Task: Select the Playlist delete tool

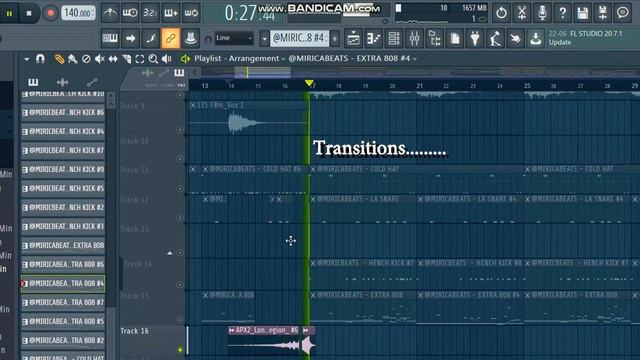Action: tap(86, 59)
